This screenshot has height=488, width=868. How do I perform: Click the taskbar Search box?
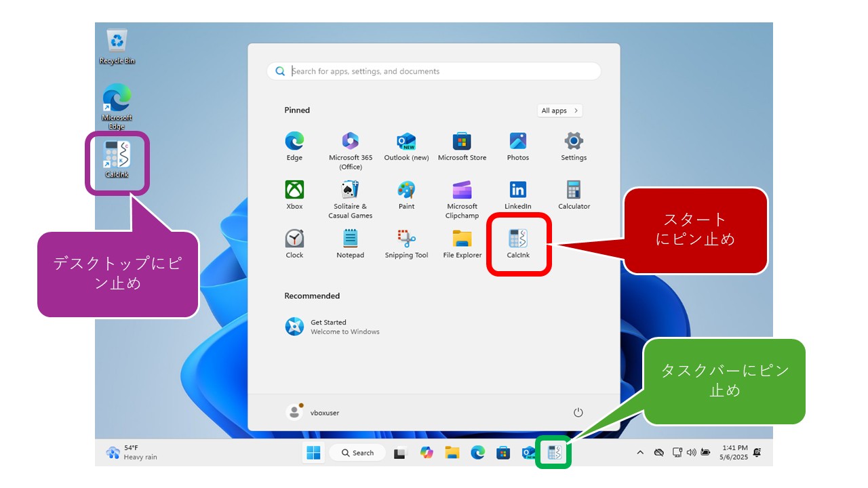[x=358, y=453]
